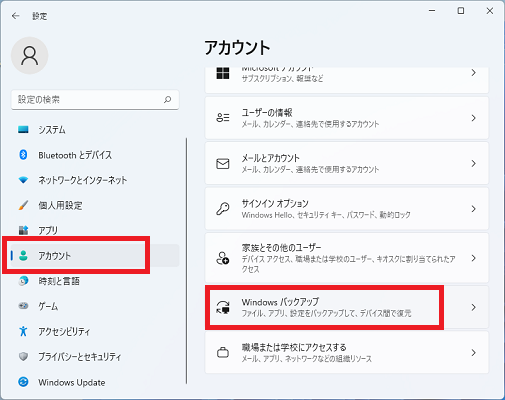Click the privacy shield icon
This screenshot has height=400, width=505.
[23, 356]
